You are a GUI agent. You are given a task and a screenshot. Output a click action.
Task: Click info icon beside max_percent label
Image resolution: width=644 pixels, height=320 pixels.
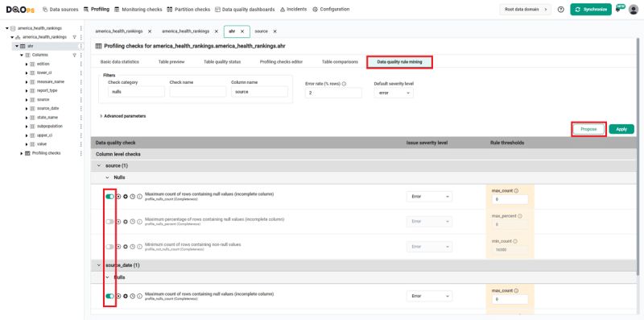click(519, 216)
